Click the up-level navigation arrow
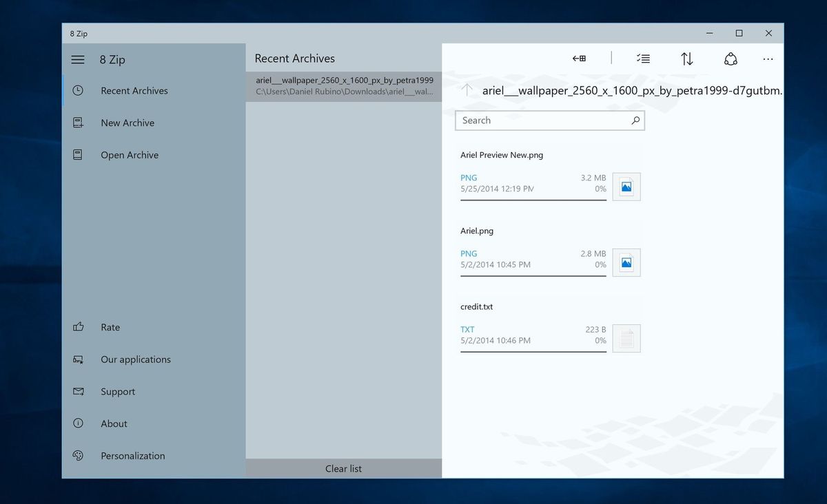This screenshot has height=504, width=827. point(466,90)
